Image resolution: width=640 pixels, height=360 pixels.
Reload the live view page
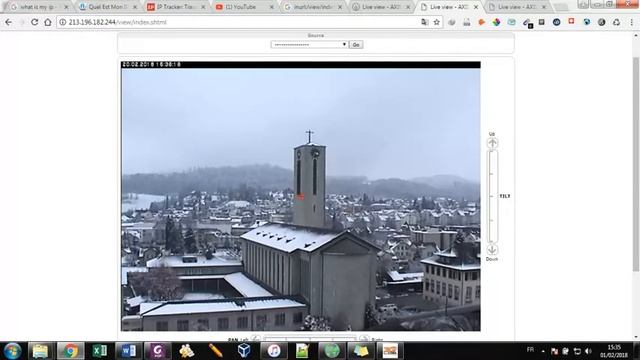pyautogui.click(x=34, y=22)
